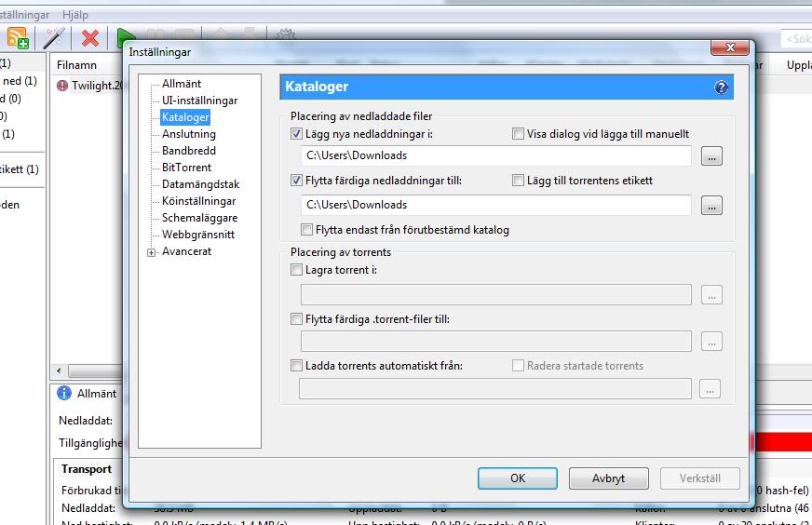Image resolution: width=812 pixels, height=525 pixels.
Task: Click the Lagra torrent path field
Action: click(x=495, y=294)
